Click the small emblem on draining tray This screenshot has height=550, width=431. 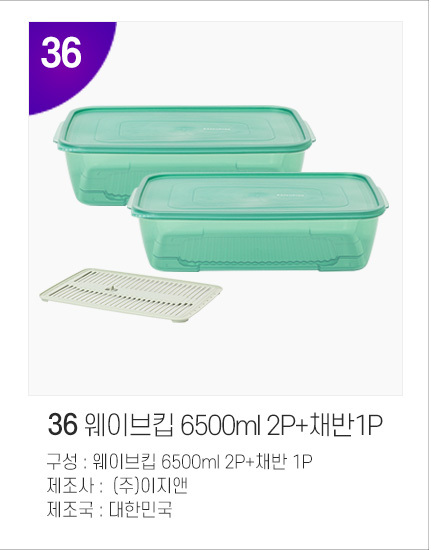coord(112,288)
